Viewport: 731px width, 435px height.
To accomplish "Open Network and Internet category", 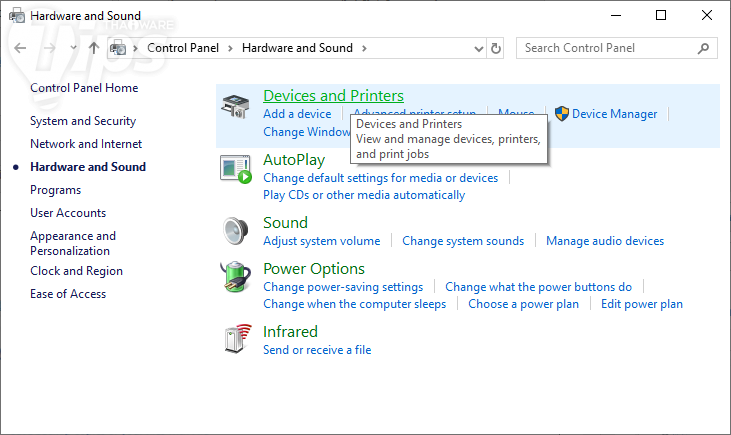I will click(x=86, y=144).
